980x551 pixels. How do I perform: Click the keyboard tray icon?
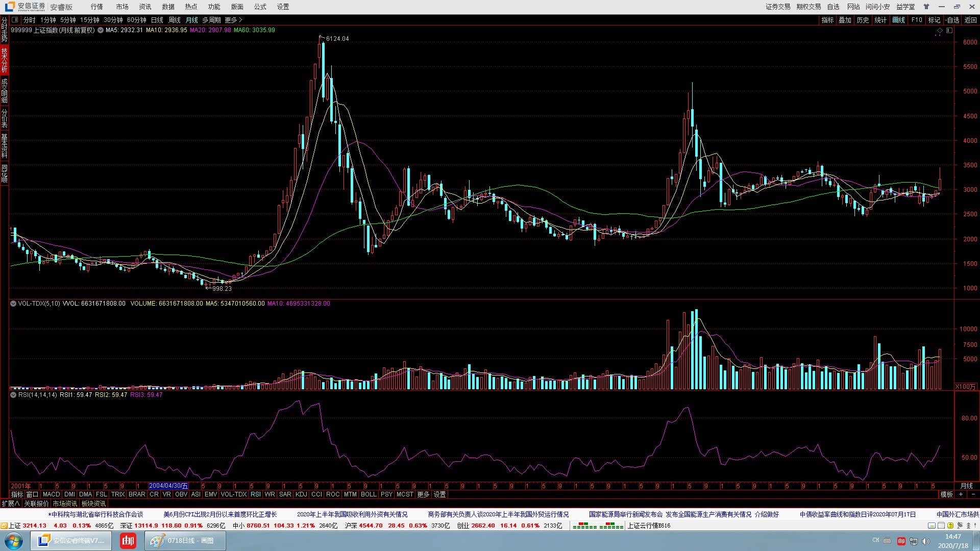[888, 540]
